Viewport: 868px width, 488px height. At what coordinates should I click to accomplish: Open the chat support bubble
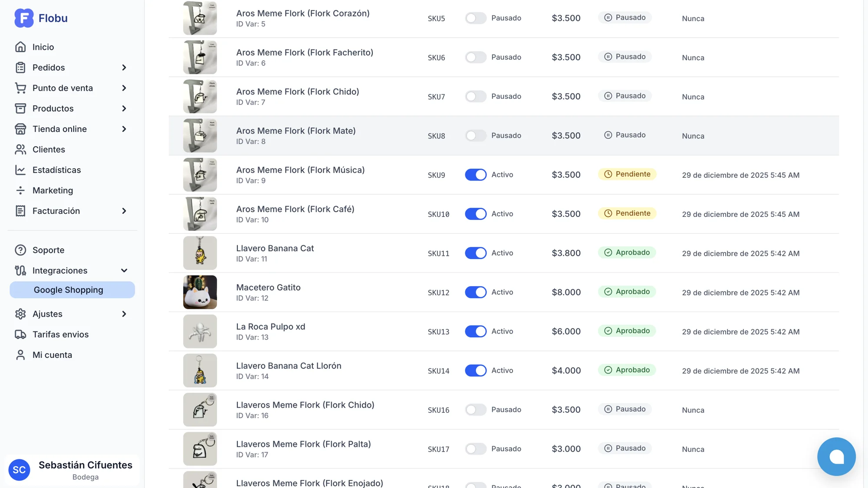point(836,456)
